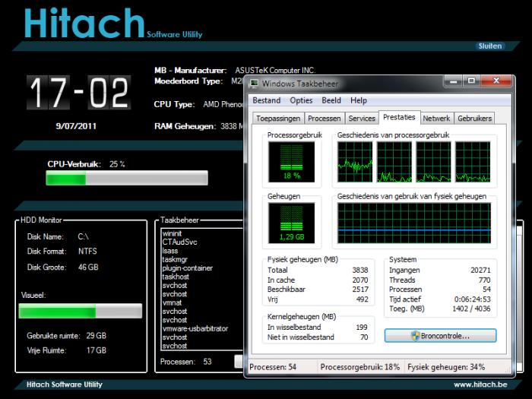Click the Disk Format NTFS value

pos(87,251)
